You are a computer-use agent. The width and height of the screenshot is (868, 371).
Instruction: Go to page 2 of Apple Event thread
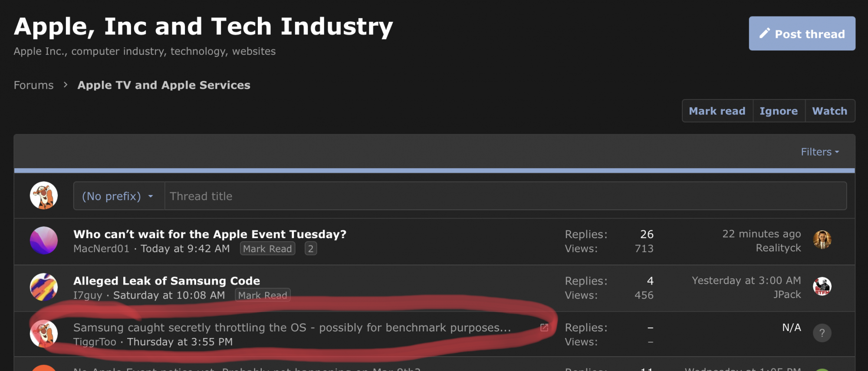(x=310, y=249)
